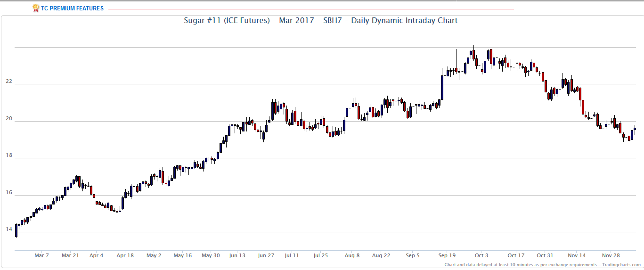Click the May.16 date axis label
This screenshot has width=644, height=270.
[x=182, y=255]
